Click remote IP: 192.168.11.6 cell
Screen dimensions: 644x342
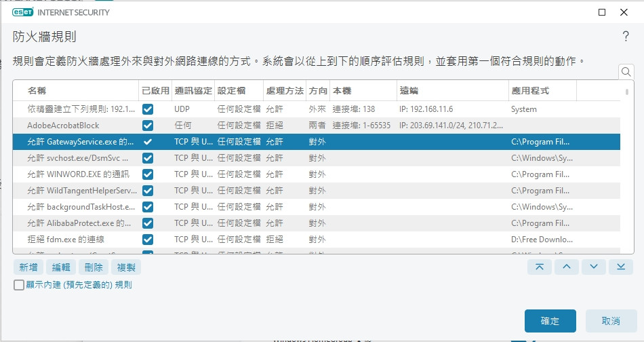point(426,109)
